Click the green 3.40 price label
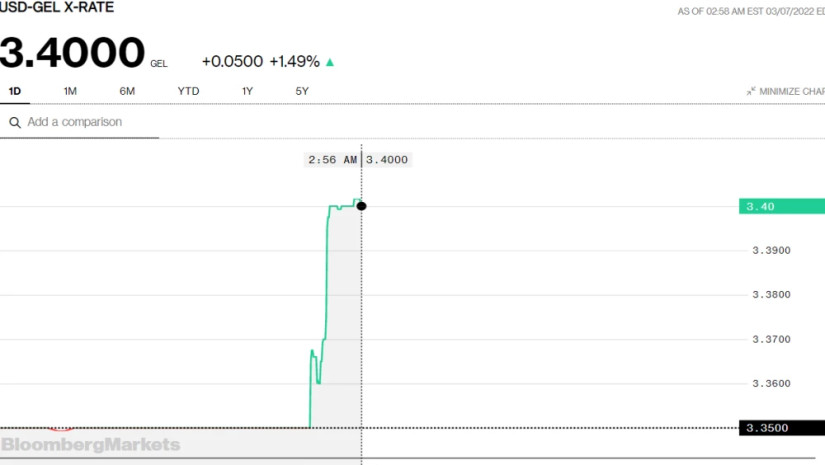This screenshot has height=465, width=825. point(782,206)
